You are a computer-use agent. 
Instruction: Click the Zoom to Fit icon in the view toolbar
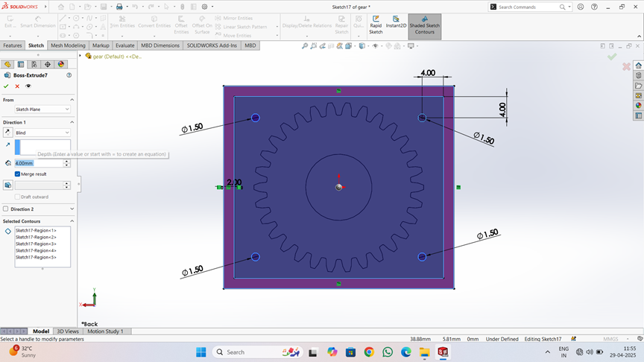[305, 46]
